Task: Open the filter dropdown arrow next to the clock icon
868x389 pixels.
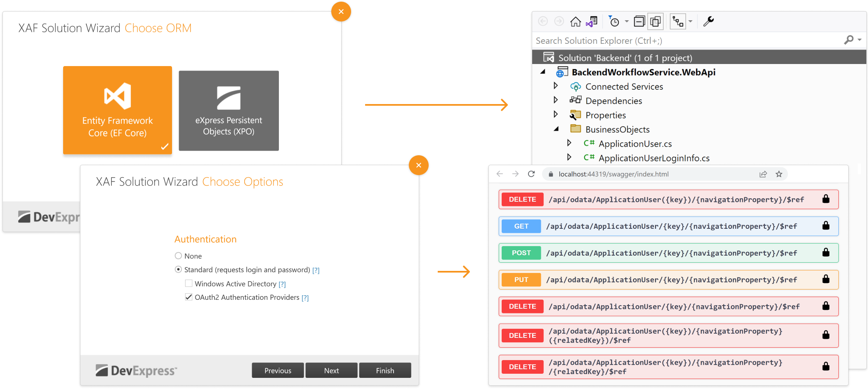Action: click(626, 21)
